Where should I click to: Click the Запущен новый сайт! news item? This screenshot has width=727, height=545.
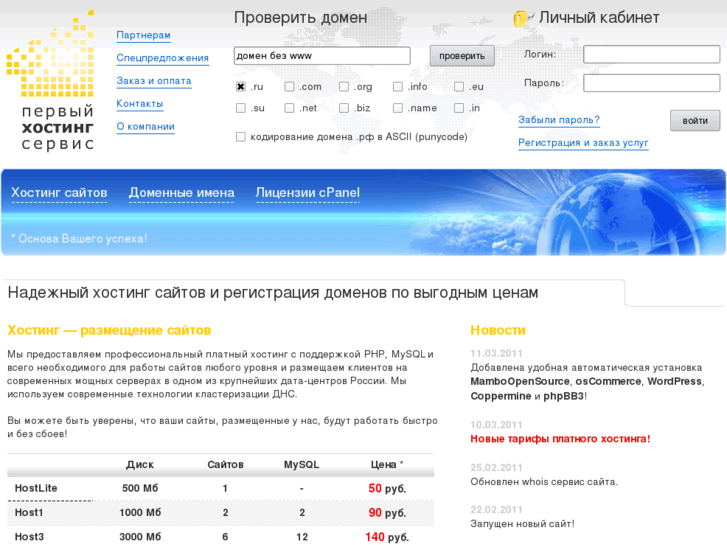522,524
